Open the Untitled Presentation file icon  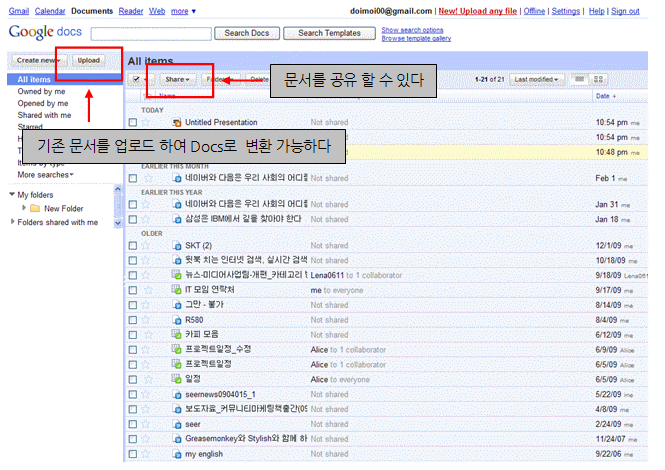[177, 123]
